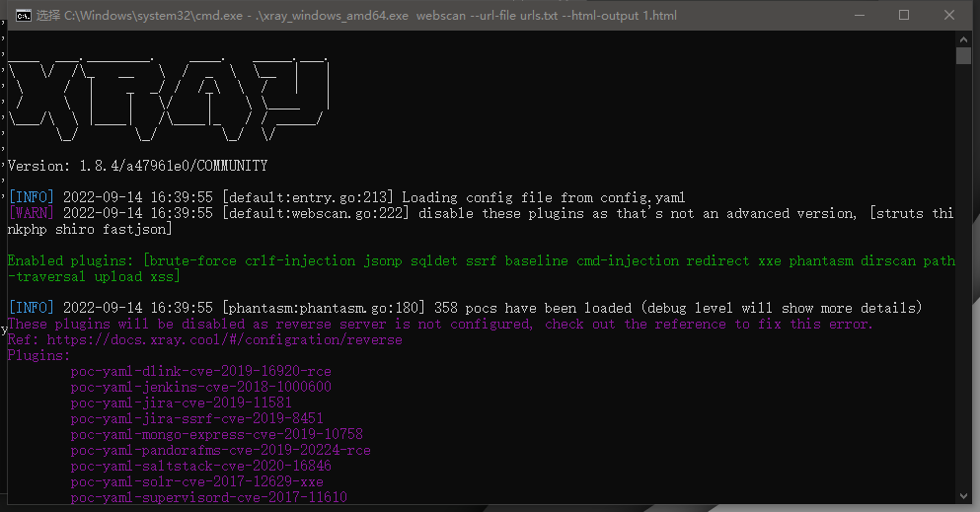Click '-traversal upload xss]' text
Screen dimensions: 980x512
click(x=94, y=276)
